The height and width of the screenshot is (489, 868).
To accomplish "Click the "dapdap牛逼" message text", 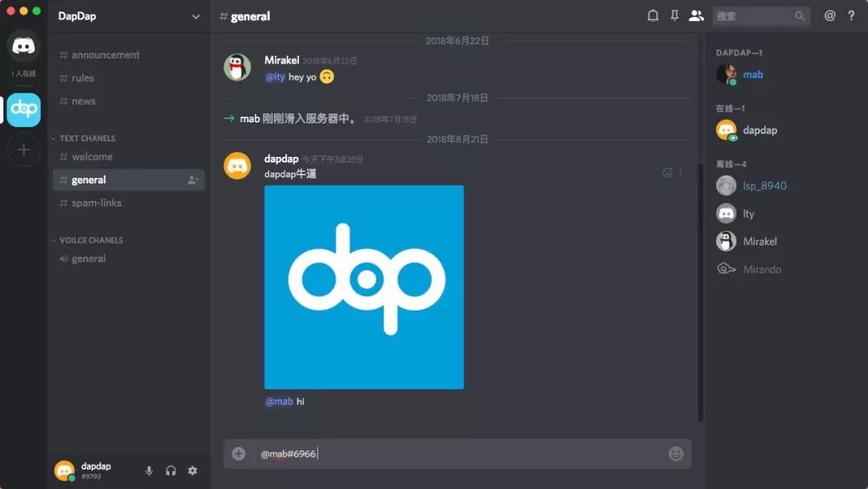I will pos(290,174).
